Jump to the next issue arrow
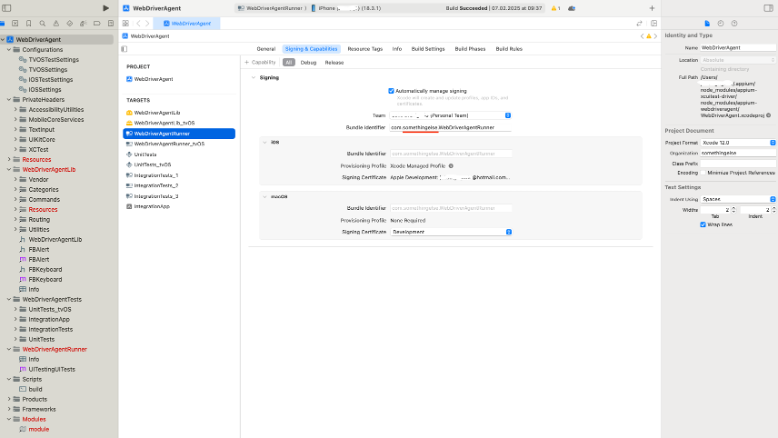Image resolution: width=778 pixels, height=438 pixels. tap(655, 36)
